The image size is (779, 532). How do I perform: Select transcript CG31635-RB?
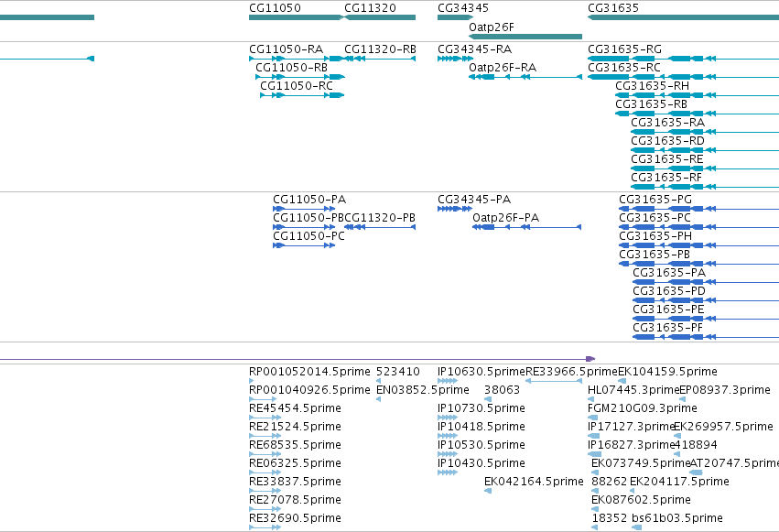[x=652, y=104]
